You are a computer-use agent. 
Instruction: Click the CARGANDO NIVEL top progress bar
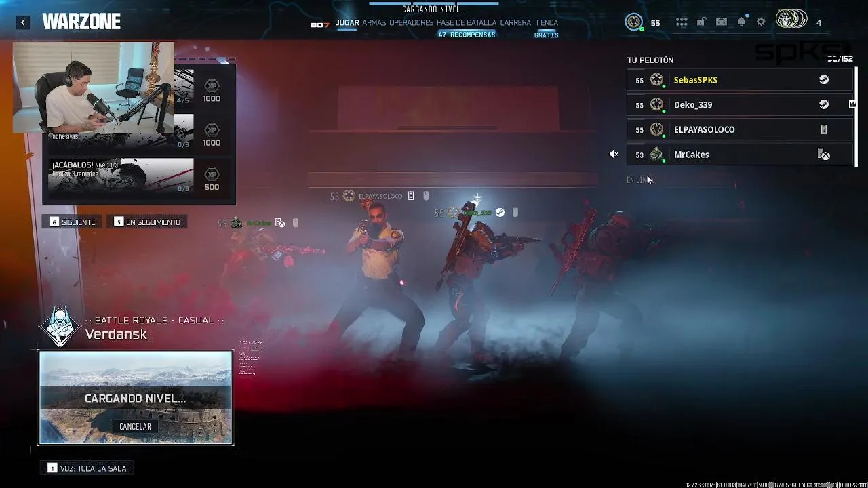[433, 3]
